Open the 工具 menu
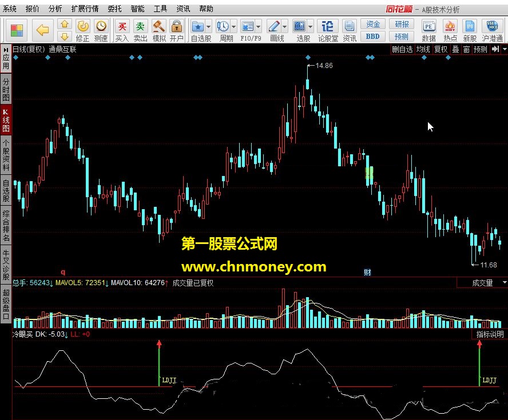508x420 pixels. pos(160,9)
